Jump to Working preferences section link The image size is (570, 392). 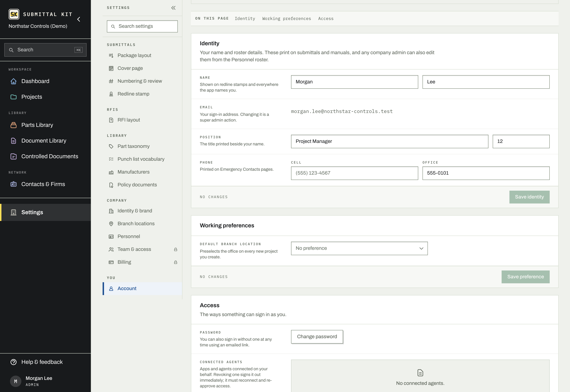point(286,19)
